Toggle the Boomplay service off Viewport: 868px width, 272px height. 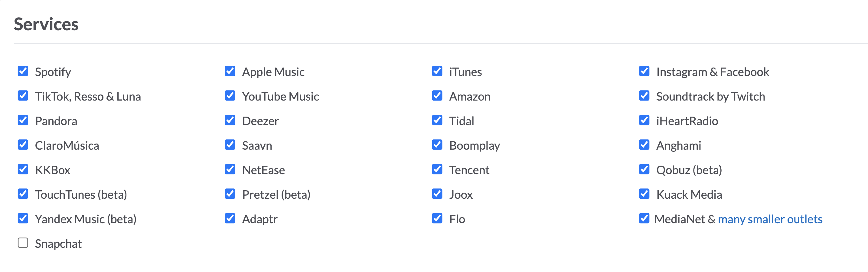(x=437, y=145)
